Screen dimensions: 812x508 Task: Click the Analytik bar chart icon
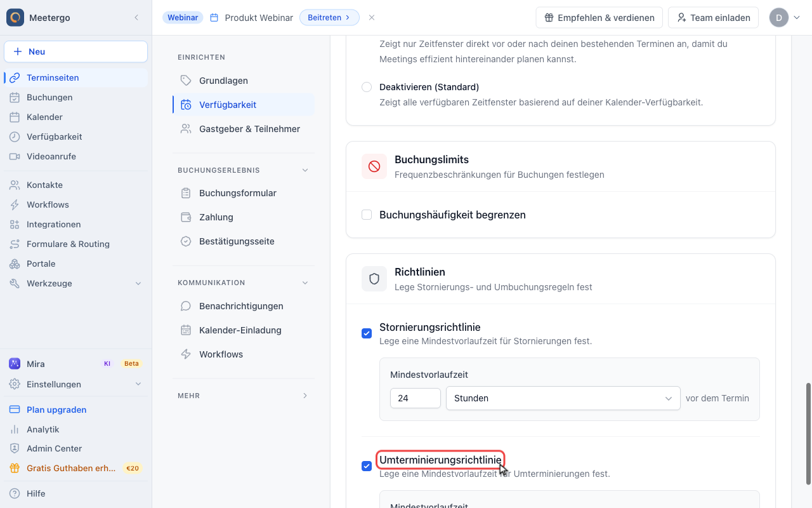tap(15, 429)
